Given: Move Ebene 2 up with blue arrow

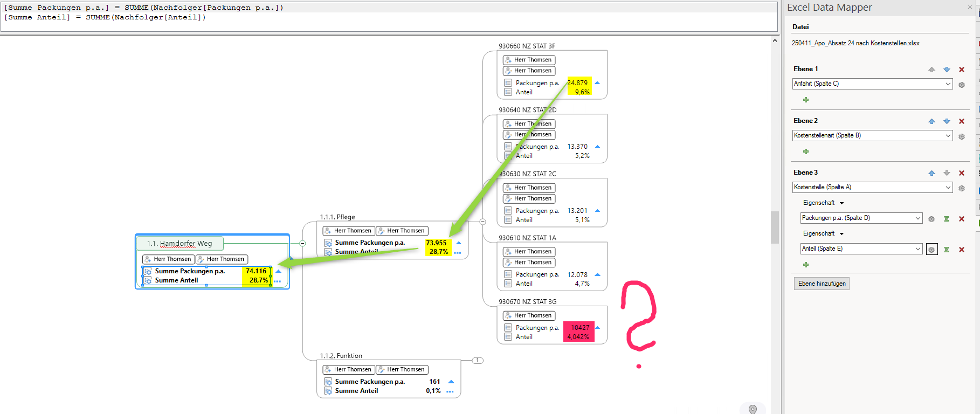Looking at the screenshot, I should (x=931, y=121).
